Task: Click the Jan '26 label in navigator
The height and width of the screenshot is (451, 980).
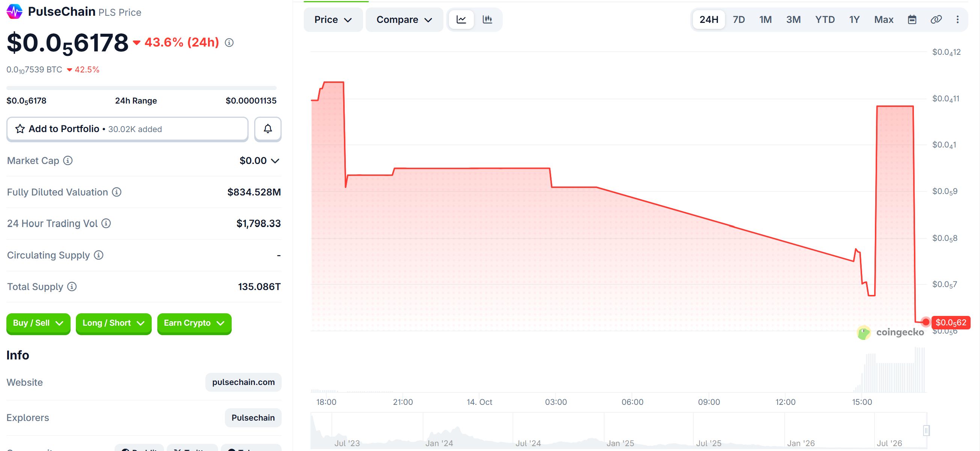Action: pyautogui.click(x=801, y=443)
